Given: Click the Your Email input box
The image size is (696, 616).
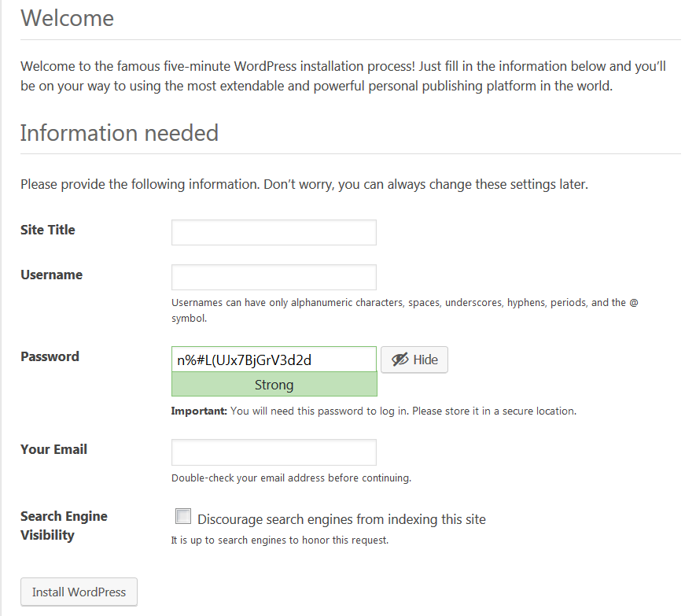Looking at the screenshot, I should [x=274, y=452].
